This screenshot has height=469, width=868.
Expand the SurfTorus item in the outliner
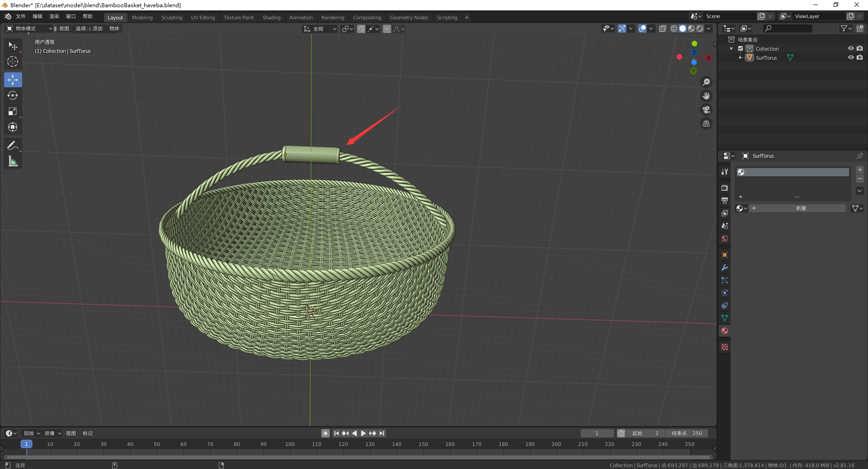(740, 57)
